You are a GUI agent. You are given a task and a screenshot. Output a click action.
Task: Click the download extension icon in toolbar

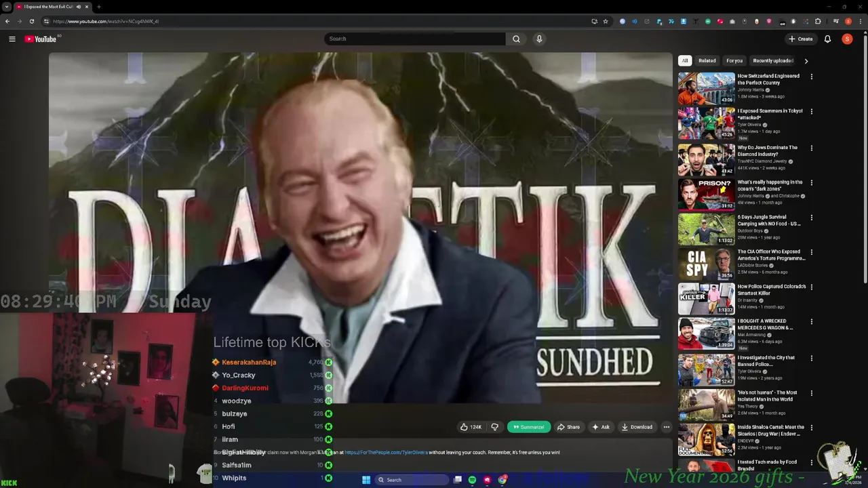(x=684, y=21)
